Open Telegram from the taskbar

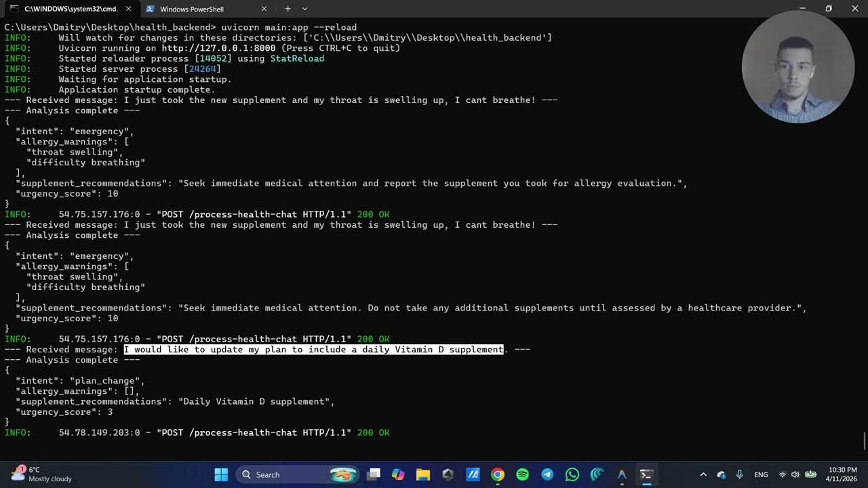(547, 474)
